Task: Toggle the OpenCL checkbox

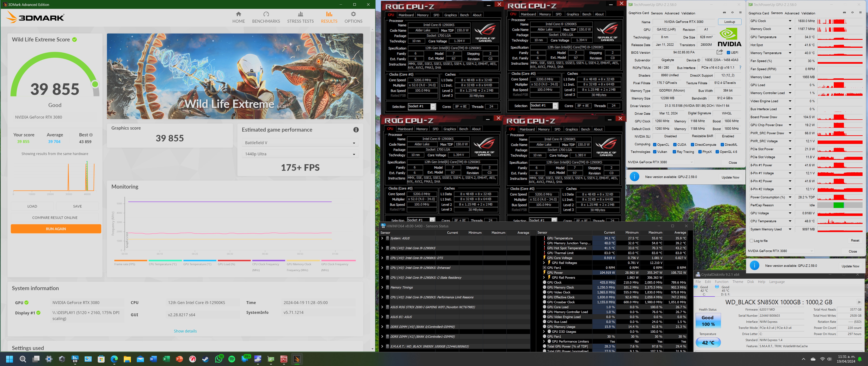Action: point(655,145)
